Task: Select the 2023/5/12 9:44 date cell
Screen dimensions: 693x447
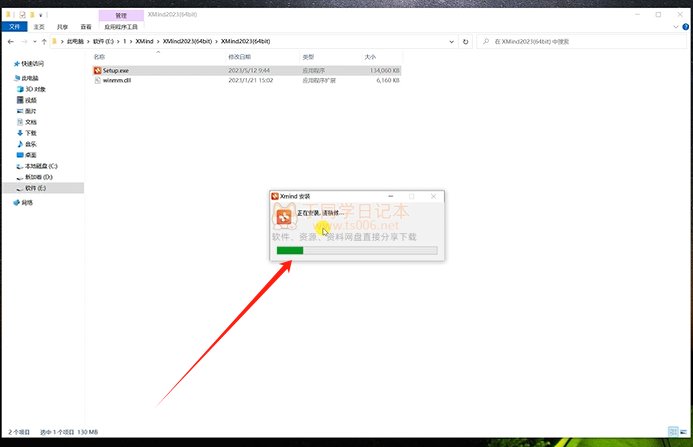Action: pos(249,70)
